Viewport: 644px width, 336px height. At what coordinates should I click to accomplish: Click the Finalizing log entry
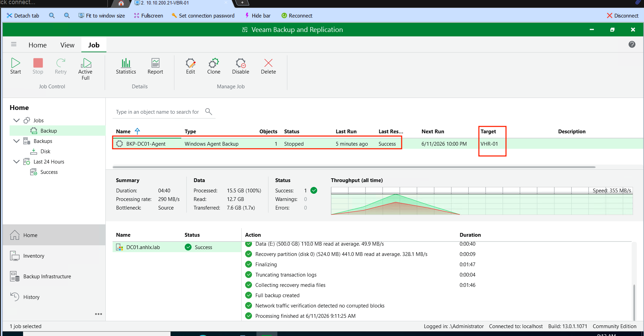[x=266, y=264]
